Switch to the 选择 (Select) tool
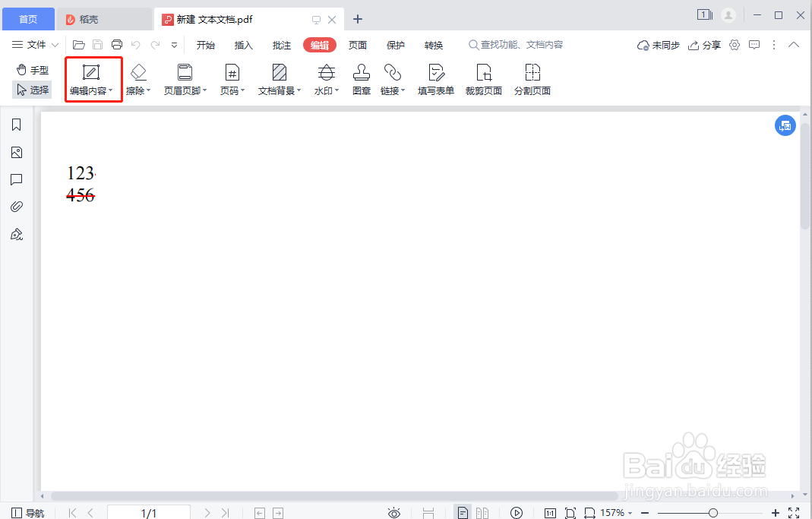 [32, 90]
